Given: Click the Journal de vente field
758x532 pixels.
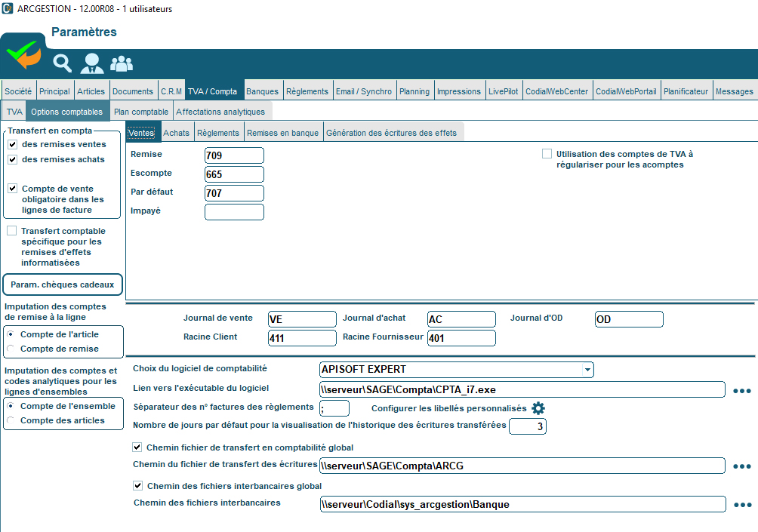Looking at the screenshot, I should (302, 319).
